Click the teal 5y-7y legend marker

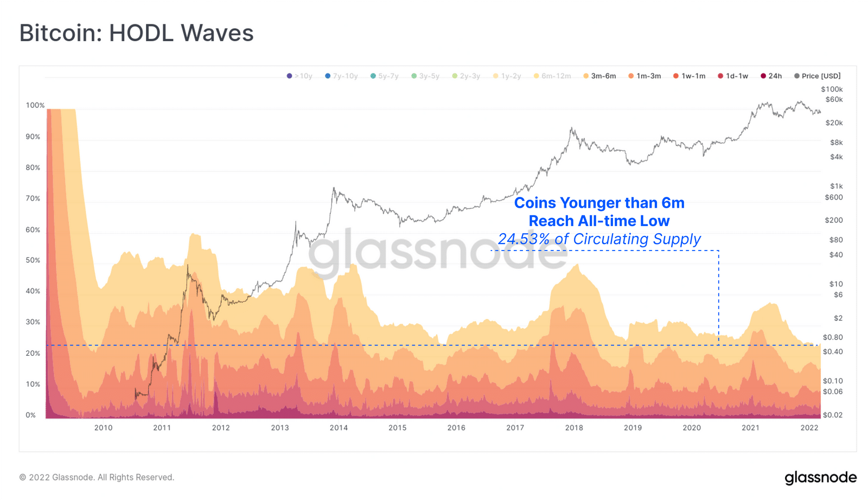373,76
